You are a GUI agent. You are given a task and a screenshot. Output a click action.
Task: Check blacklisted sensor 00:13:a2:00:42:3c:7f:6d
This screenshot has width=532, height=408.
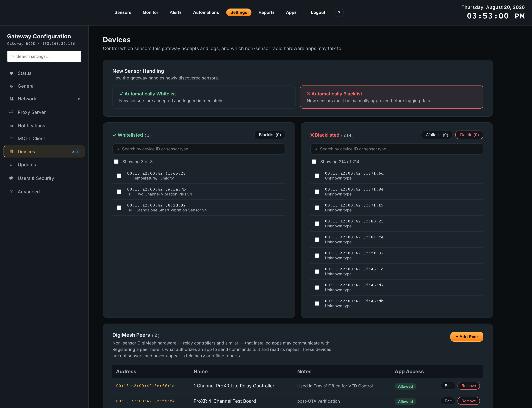point(317,176)
